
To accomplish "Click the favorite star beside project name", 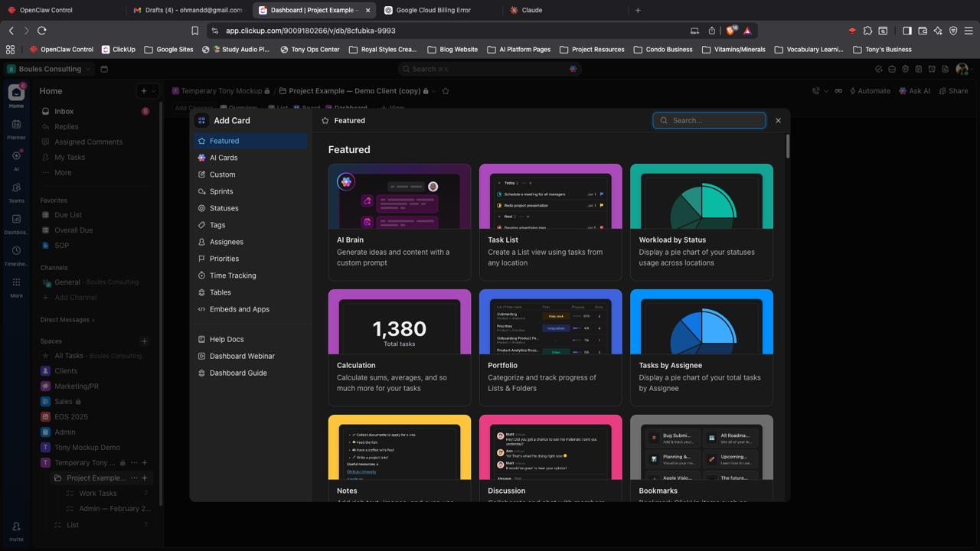I will [x=446, y=91].
